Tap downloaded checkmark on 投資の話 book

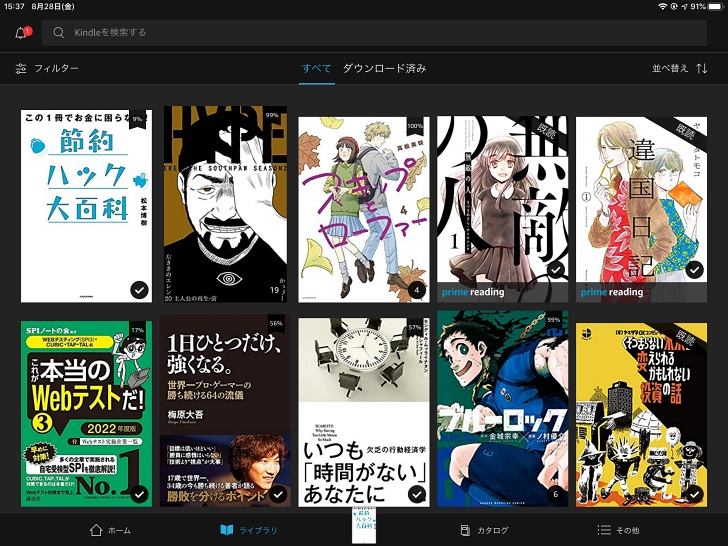(694, 494)
